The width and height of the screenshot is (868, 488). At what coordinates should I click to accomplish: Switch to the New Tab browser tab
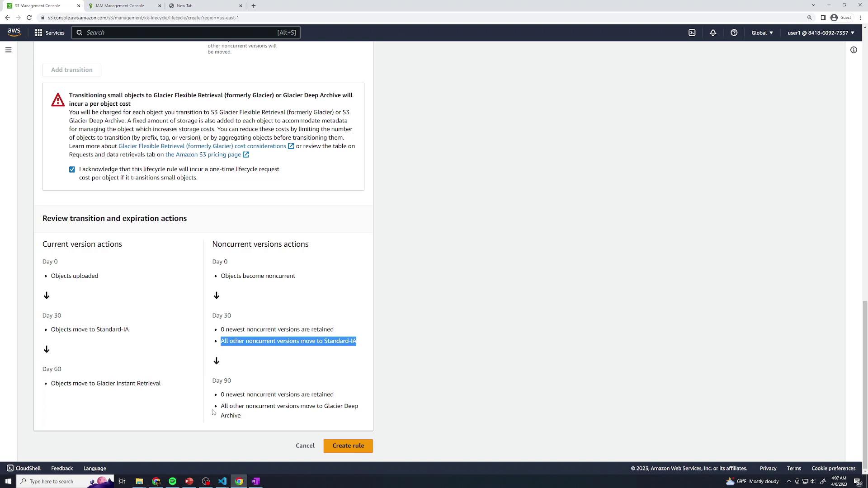click(x=184, y=6)
